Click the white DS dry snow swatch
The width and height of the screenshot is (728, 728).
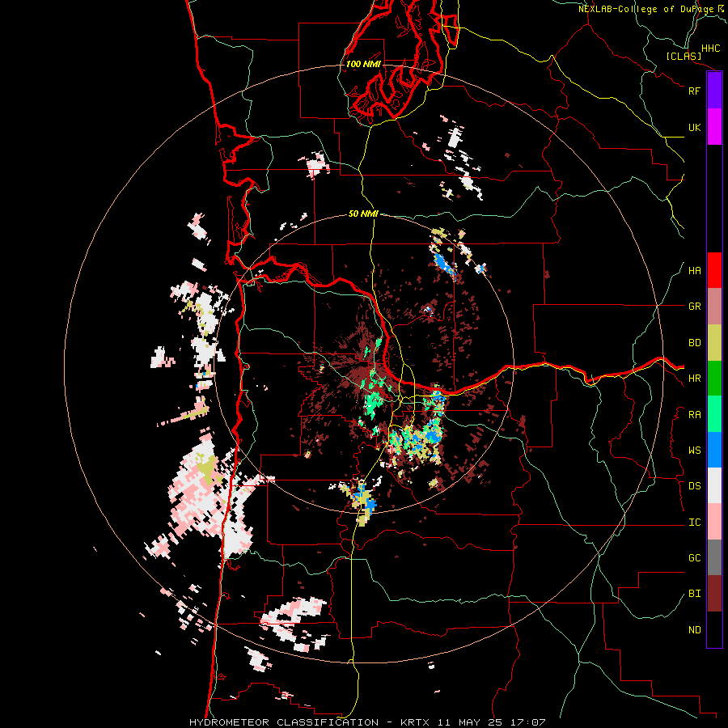click(714, 485)
